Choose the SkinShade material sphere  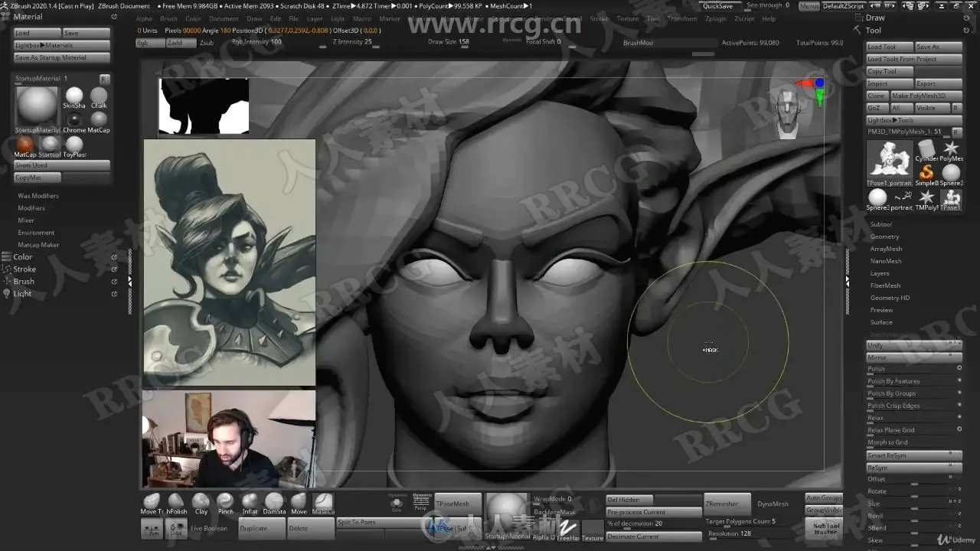tap(74, 97)
